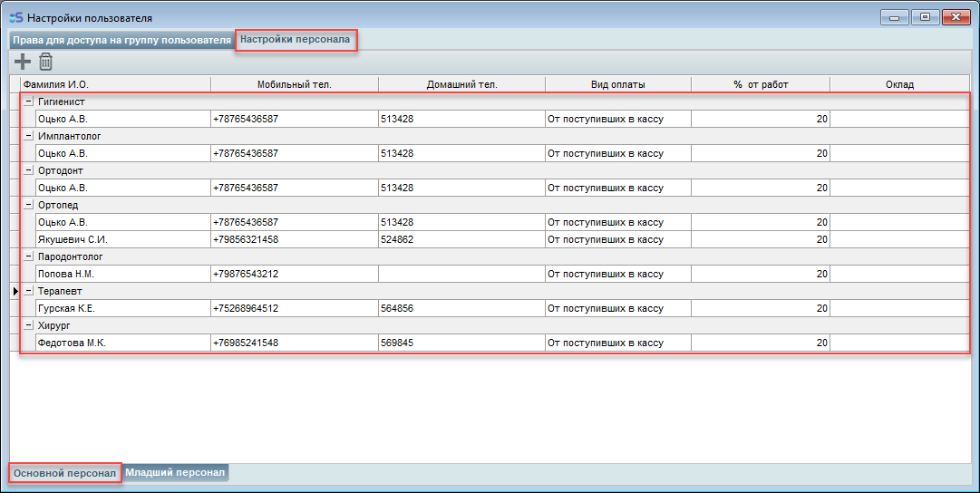Collapse the Имплантолог group
Image resolution: width=980 pixels, height=493 pixels.
(x=28, y=136)
